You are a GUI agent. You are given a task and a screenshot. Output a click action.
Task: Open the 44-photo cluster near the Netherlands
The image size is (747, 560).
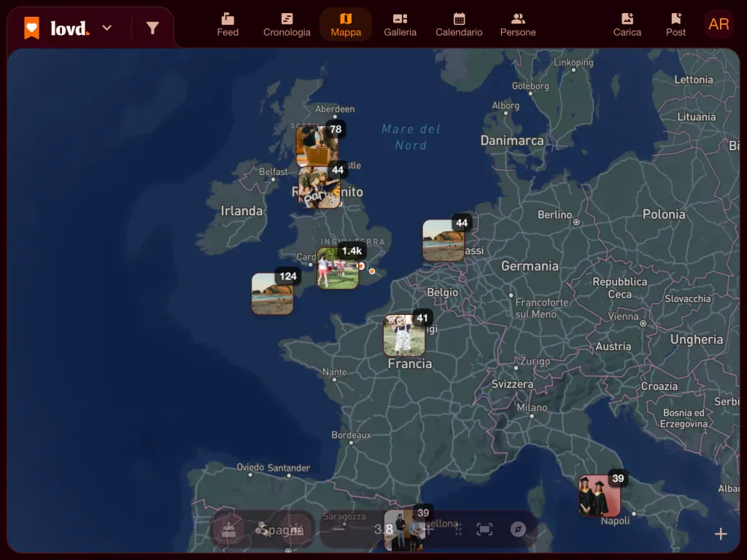[444, 241]
